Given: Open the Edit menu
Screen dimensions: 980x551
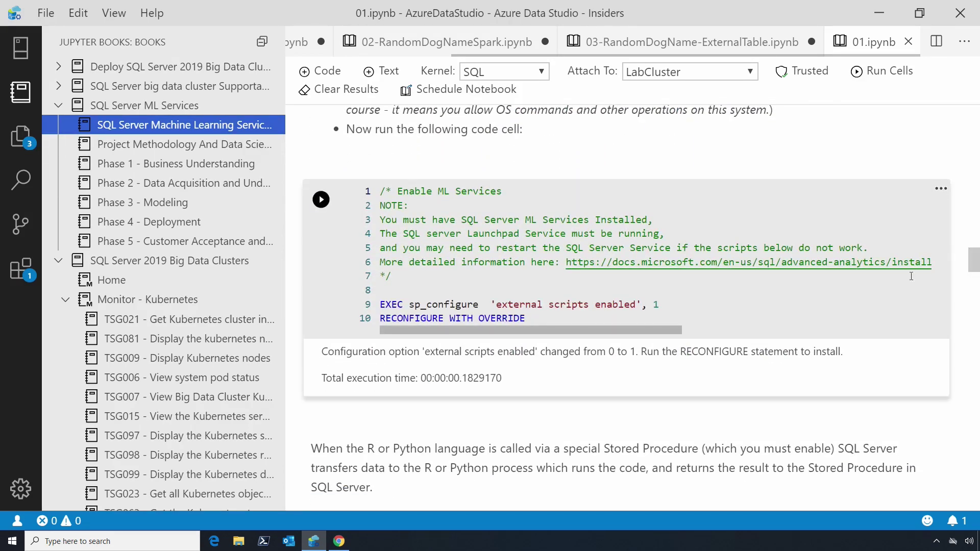Looking at the screenshot, I should click(x=78, y=13).
